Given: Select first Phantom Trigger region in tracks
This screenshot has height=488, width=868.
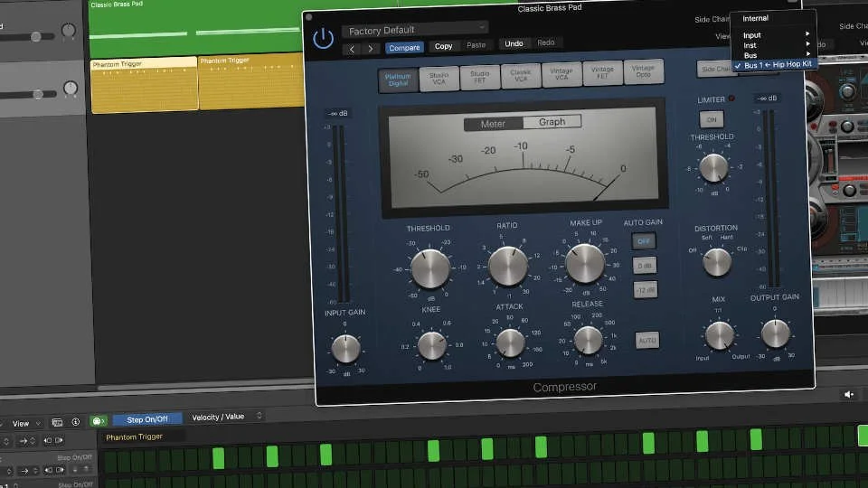Looking at the screenshot, I should (144, 85).
